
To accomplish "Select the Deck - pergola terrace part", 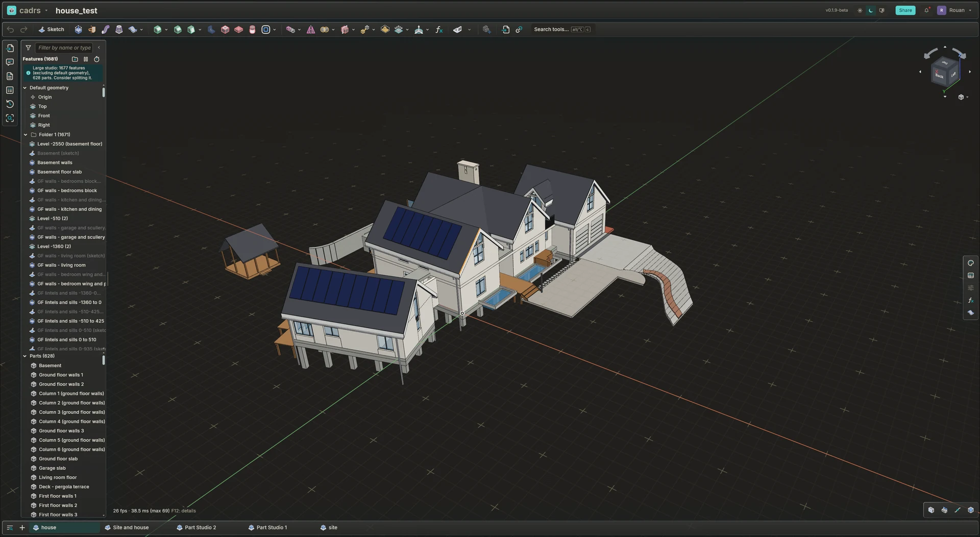I will tap(64, 487).
